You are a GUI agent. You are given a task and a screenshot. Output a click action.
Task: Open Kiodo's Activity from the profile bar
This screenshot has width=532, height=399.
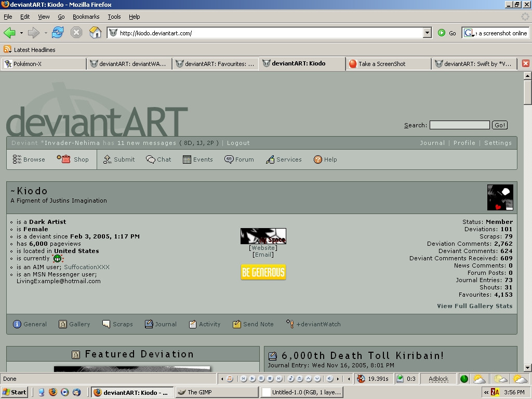click(x=205, y=324)
